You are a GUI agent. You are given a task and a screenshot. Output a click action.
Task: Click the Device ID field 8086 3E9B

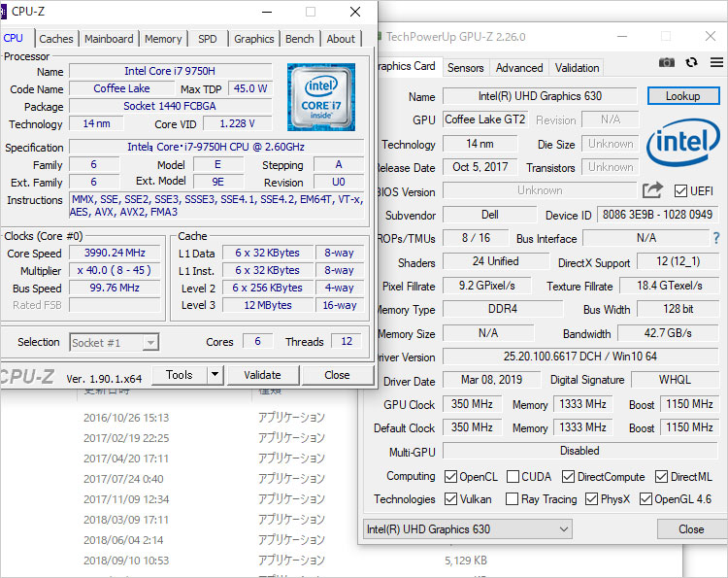coord(657,214)
